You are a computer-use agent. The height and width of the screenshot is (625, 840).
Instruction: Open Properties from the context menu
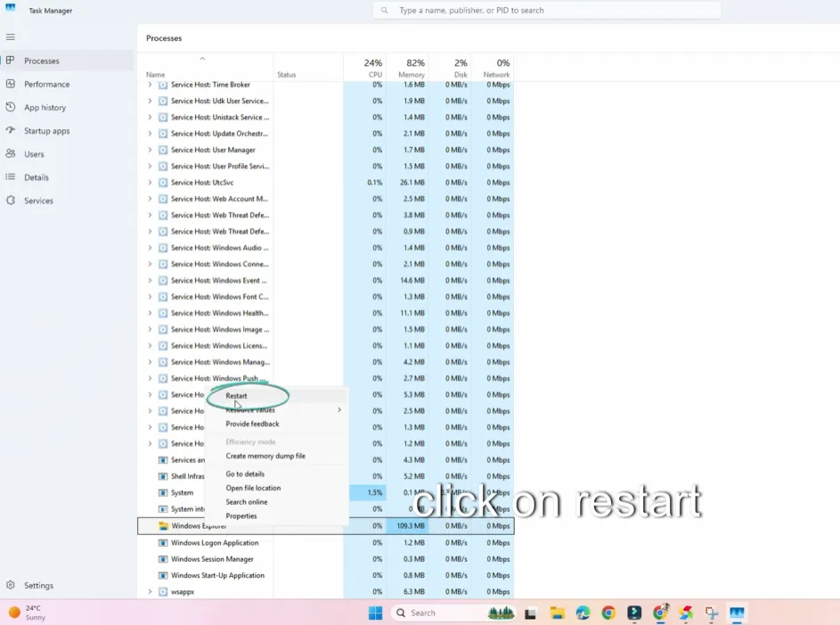pyautogui.click(x=241, y=515)
